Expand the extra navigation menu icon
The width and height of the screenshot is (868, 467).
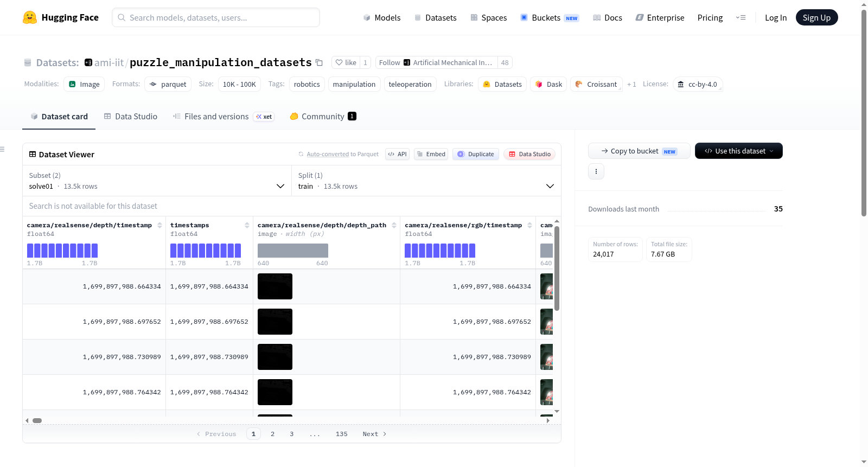coord(741,17)
